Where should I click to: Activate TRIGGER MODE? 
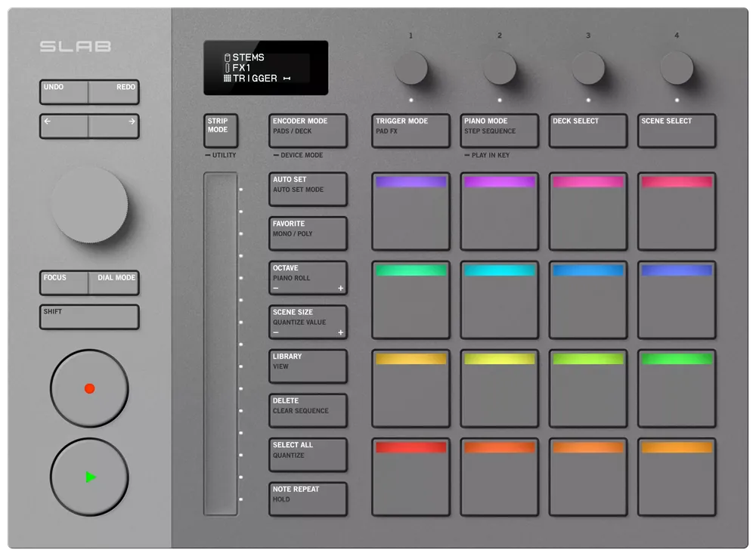point(411,131)
